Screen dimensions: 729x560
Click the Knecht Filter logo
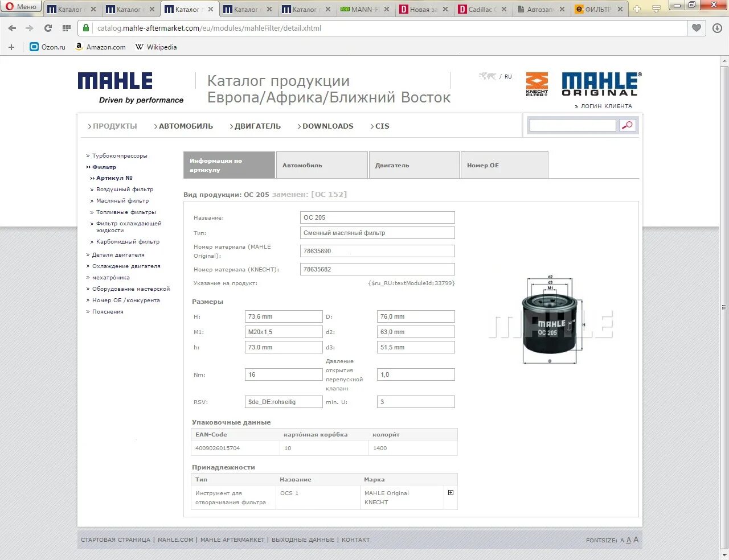coord(536,84)
